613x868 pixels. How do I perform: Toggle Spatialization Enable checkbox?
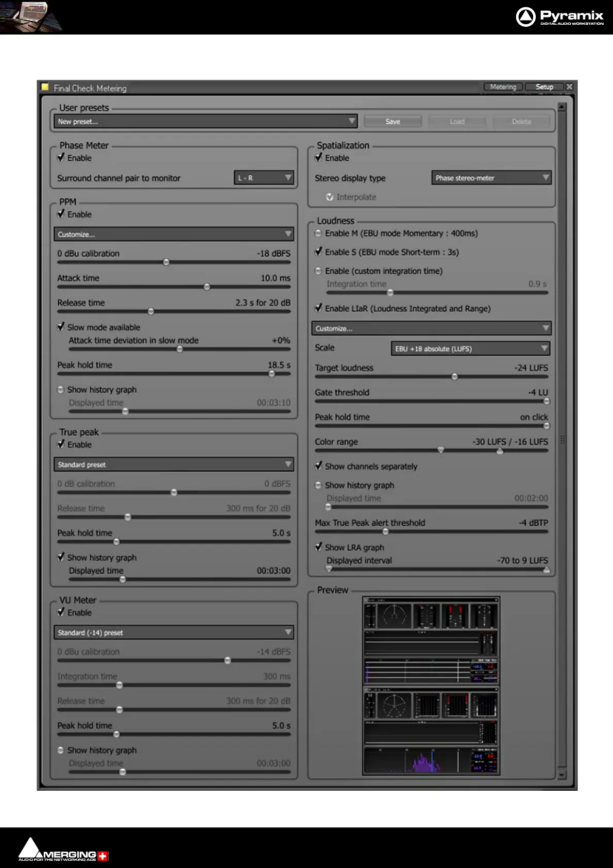pyautogui.click(x=318, y=157)
